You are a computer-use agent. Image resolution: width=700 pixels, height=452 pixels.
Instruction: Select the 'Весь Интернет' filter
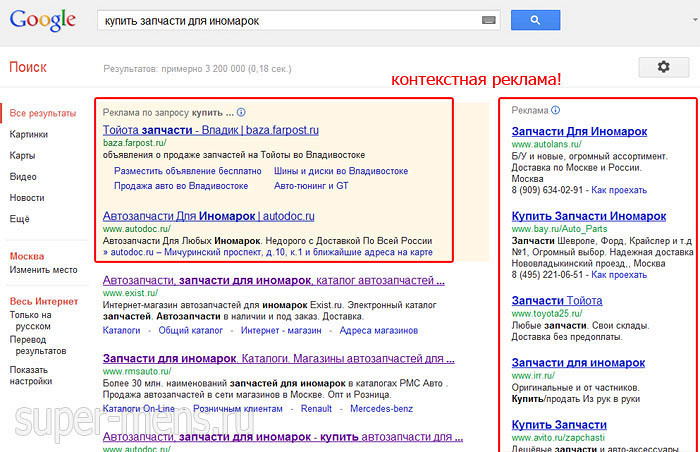[44, 301]
